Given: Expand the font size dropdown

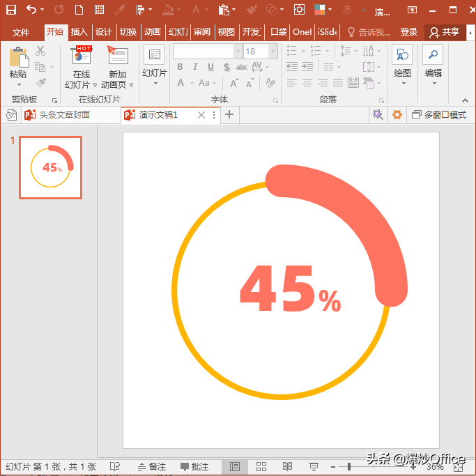Looking at the screenshot, I should (x=273, y=52).
